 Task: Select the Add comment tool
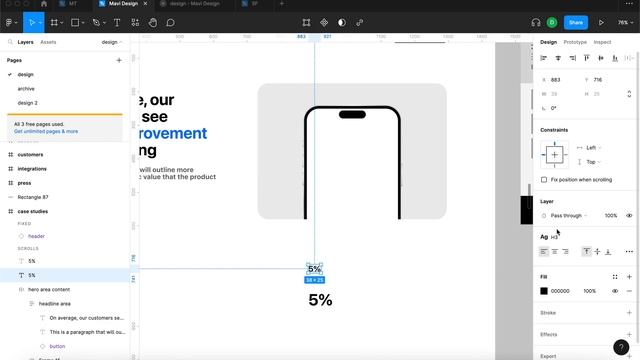tap(170, 22)
